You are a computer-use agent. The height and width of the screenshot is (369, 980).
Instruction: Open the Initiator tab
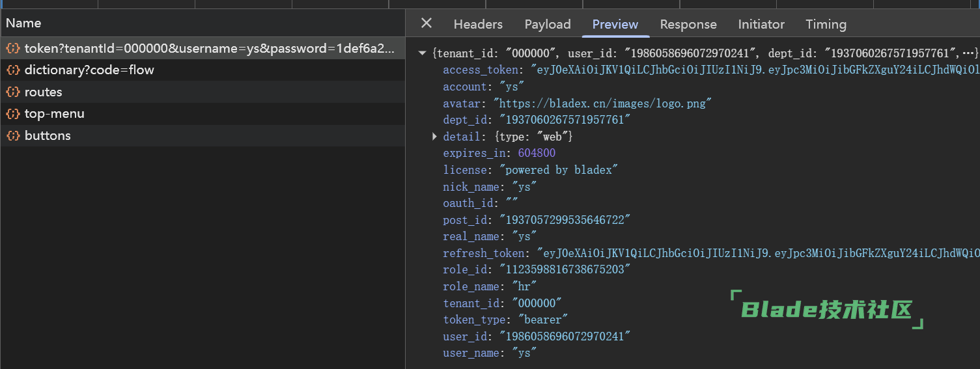coord(761,24)
